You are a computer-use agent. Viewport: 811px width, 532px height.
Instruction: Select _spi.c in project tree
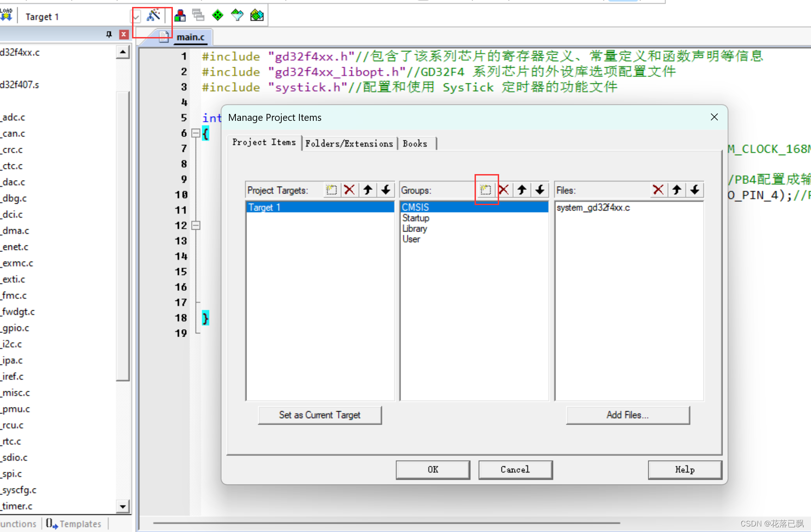point(11,474)
